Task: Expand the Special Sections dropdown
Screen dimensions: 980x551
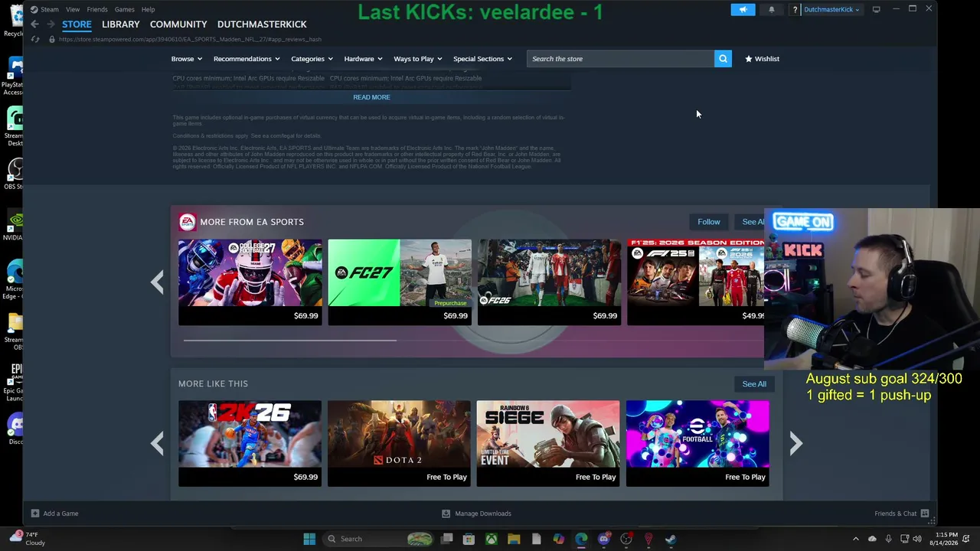Action: click(x=482, y=59)
